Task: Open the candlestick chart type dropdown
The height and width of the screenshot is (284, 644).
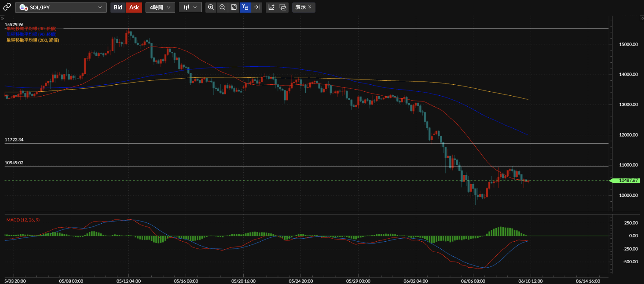Action: (x=190, y=7)
